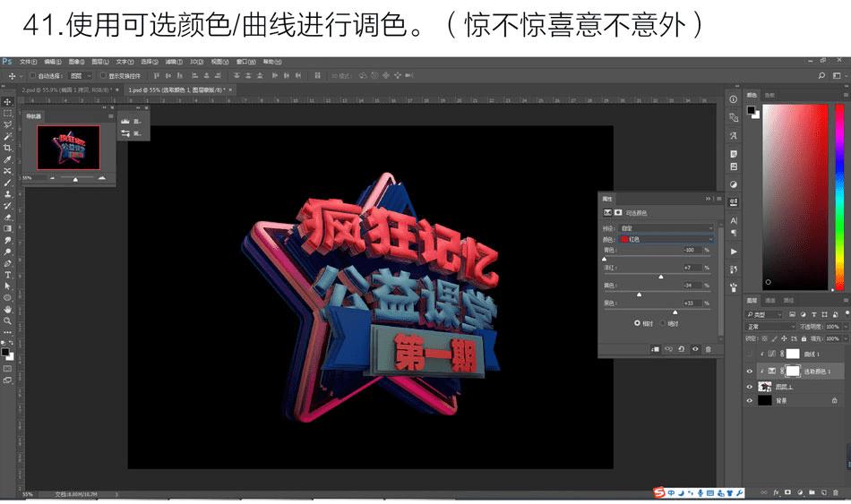Select the Rectangular Marquee tool
This screenshot has height=504, width=851.
tap(7, 113)
